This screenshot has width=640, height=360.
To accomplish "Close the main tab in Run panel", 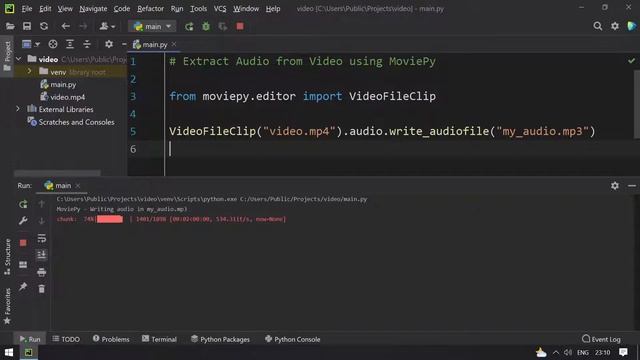I will (78, 186).
